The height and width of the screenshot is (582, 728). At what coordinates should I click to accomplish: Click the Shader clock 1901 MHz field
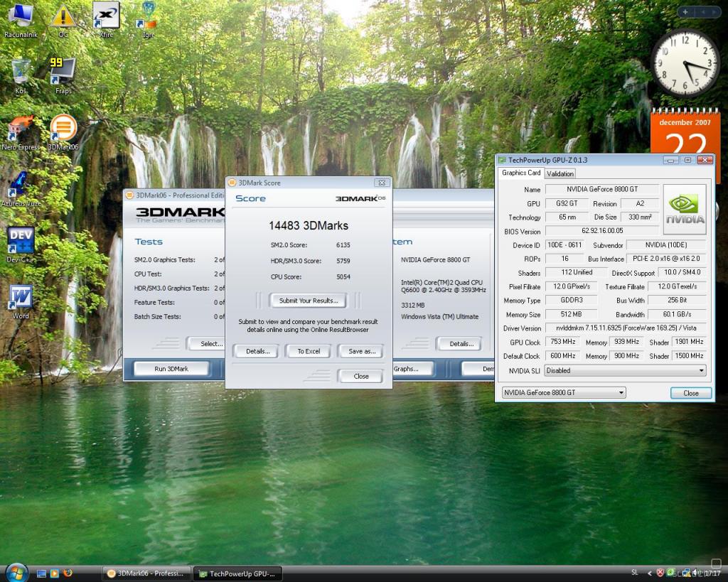tap(689, 342)
